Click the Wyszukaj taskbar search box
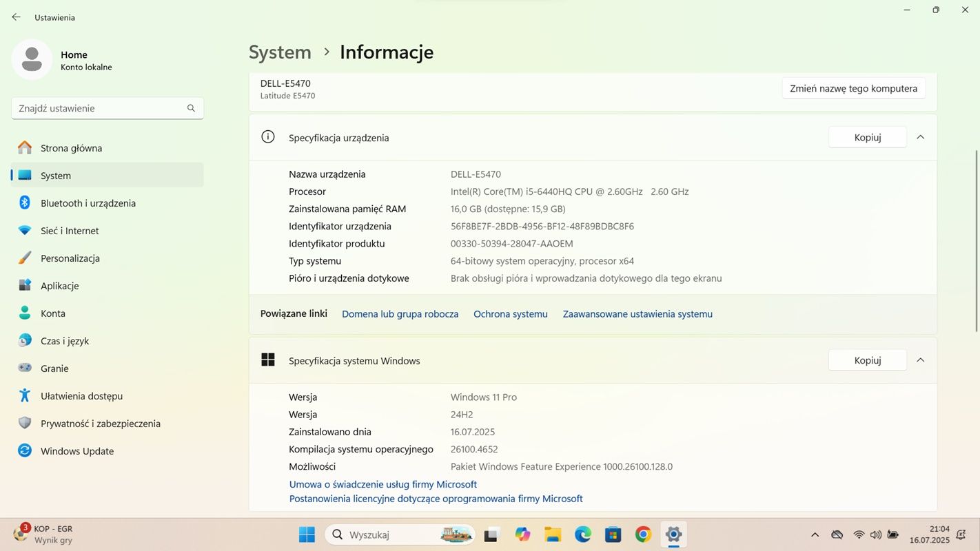 coord(400,534)
